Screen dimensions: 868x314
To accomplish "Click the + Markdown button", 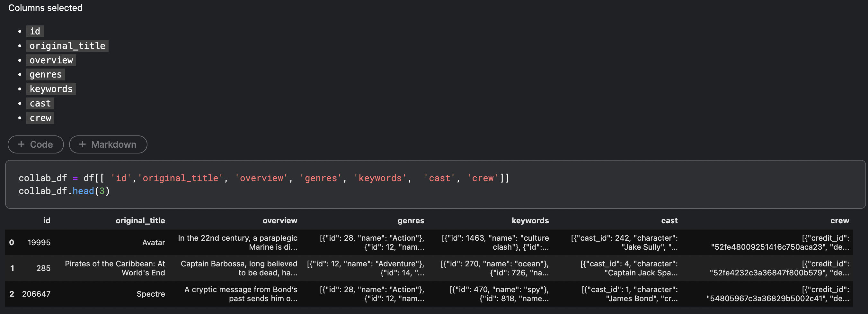I will 108,144.
